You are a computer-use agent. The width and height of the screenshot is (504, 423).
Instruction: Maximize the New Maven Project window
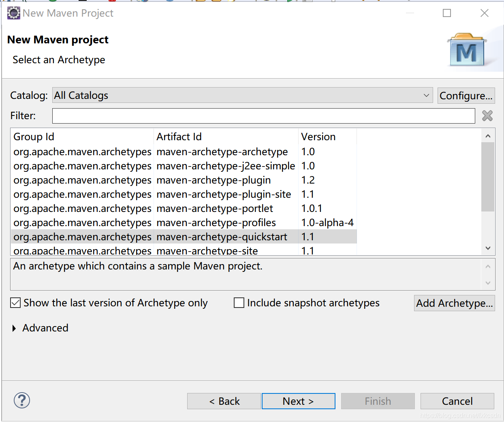[x=447, y=13]
